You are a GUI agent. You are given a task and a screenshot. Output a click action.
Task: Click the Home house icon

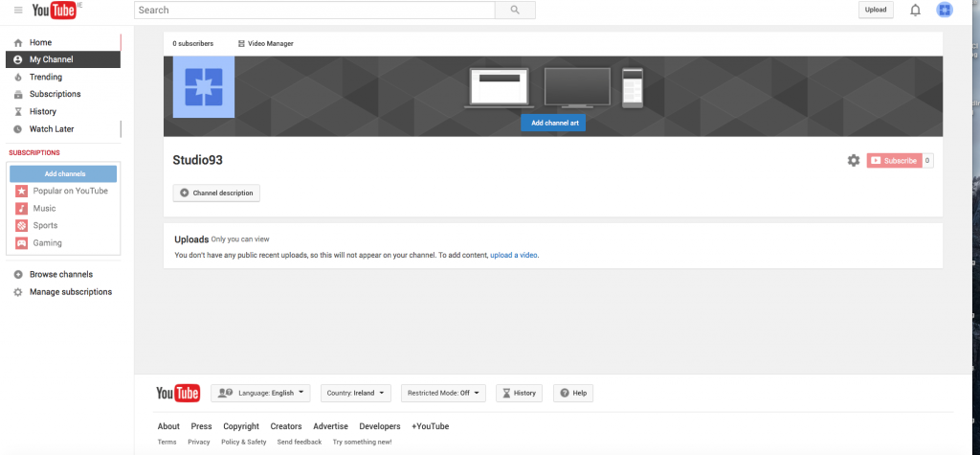[18, 42]
